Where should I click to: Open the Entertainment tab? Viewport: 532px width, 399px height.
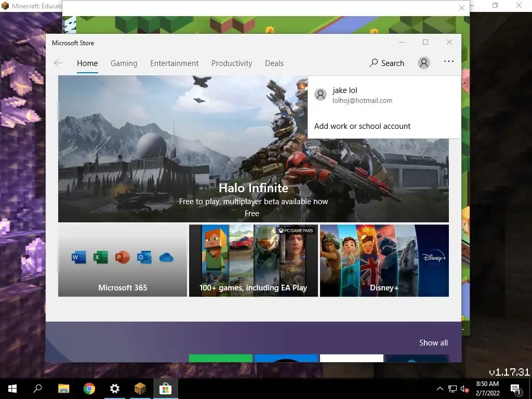(175, 63)
